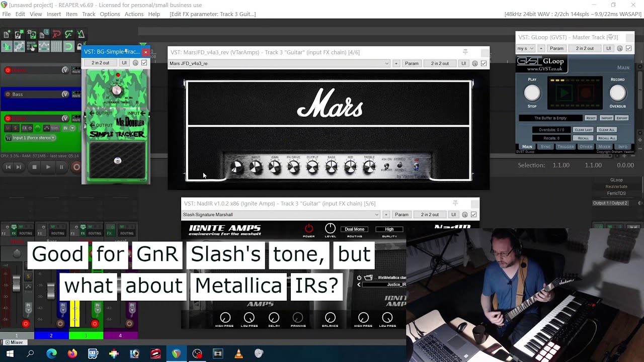Open GLoop preset dropdown

tap(526, 48)
